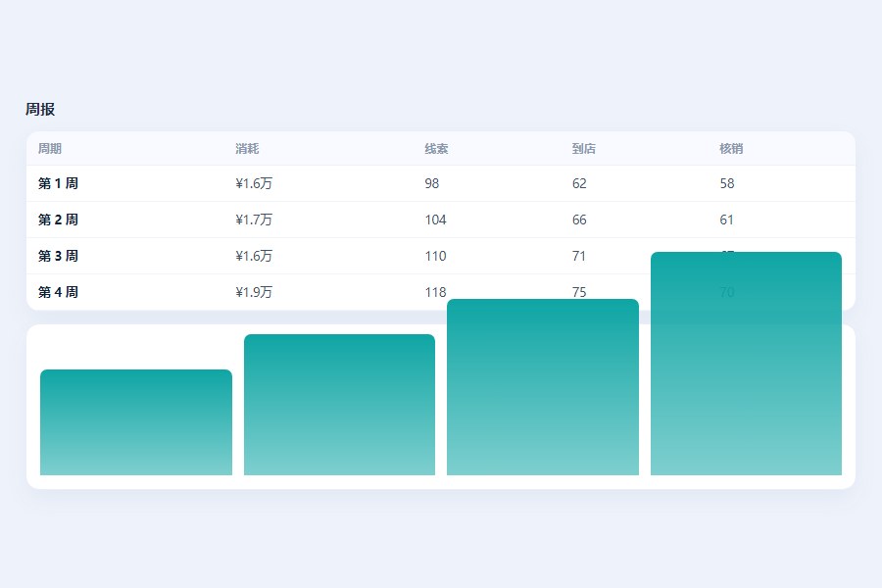Click the shortest bar in the chart

pos(136,422)
